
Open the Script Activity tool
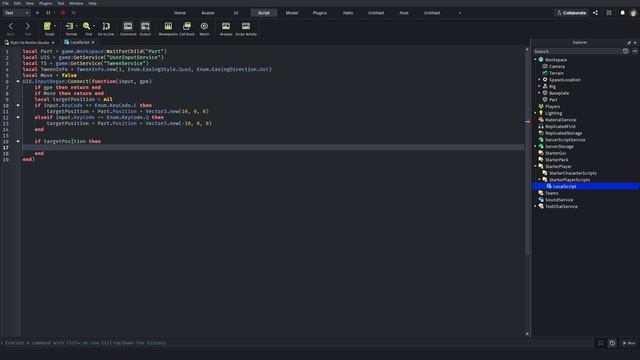246,27
